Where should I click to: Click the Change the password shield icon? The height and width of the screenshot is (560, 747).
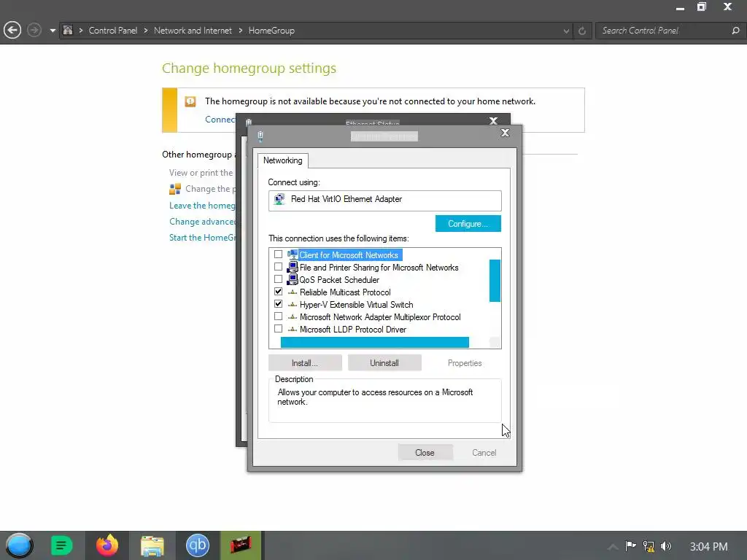pyautogui.click(x=175, y=189)
